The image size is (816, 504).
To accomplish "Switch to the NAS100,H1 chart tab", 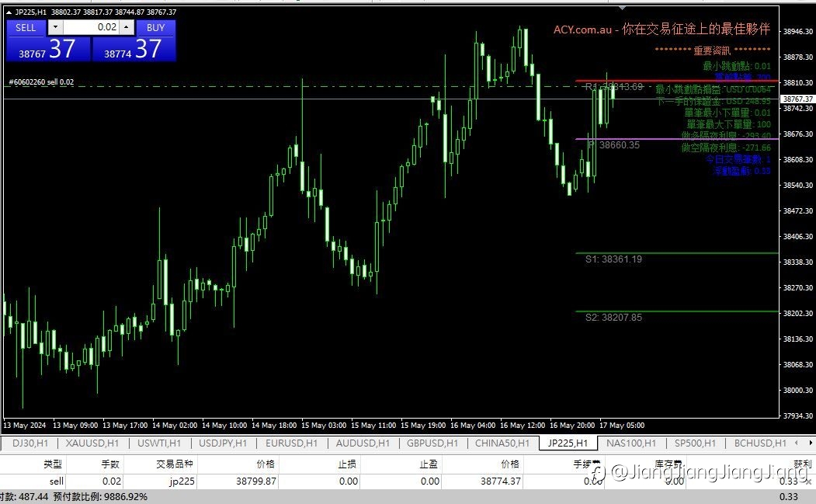I will pos(631,443).
